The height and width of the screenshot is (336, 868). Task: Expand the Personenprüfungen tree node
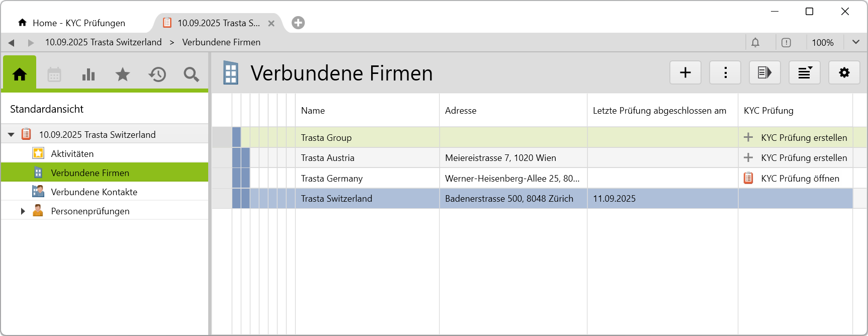click(23, 211)
